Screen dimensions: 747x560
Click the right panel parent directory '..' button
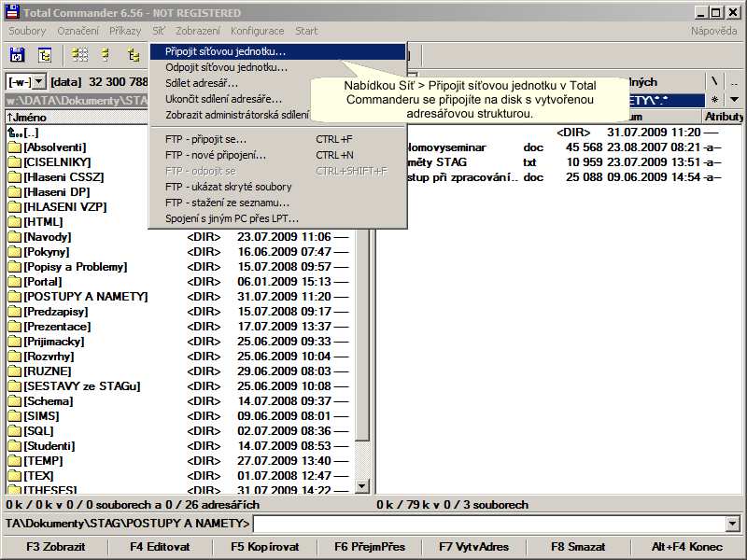(x=734, y=82)
